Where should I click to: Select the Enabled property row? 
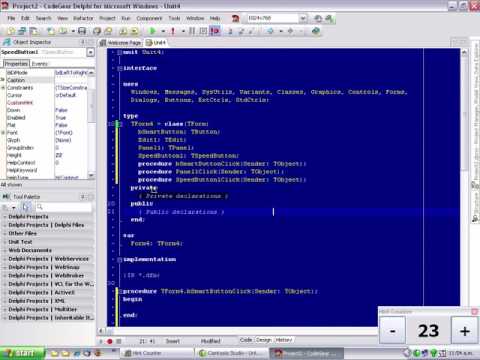click(47, 118)
